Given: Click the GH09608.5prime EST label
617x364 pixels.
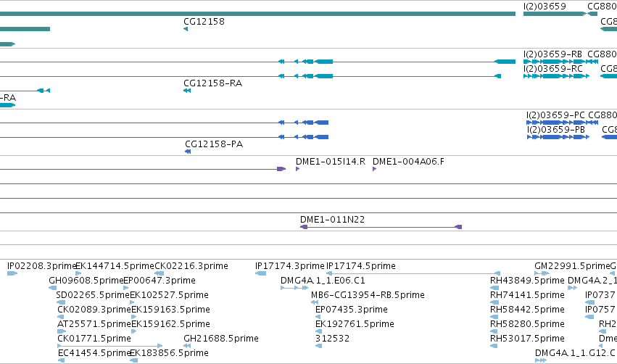Looking at the screenshot, I should (x=86, y=281).
